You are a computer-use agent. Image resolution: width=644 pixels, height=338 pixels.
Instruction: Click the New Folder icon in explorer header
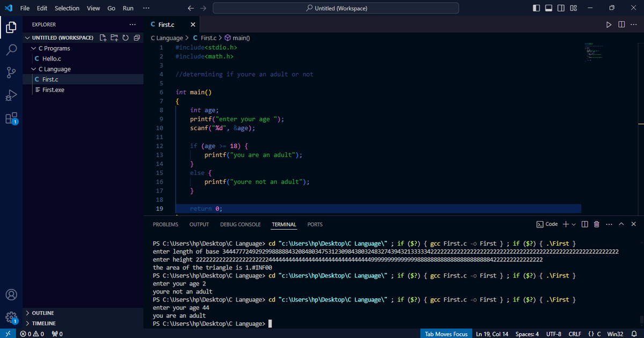(x=114, y=38)
